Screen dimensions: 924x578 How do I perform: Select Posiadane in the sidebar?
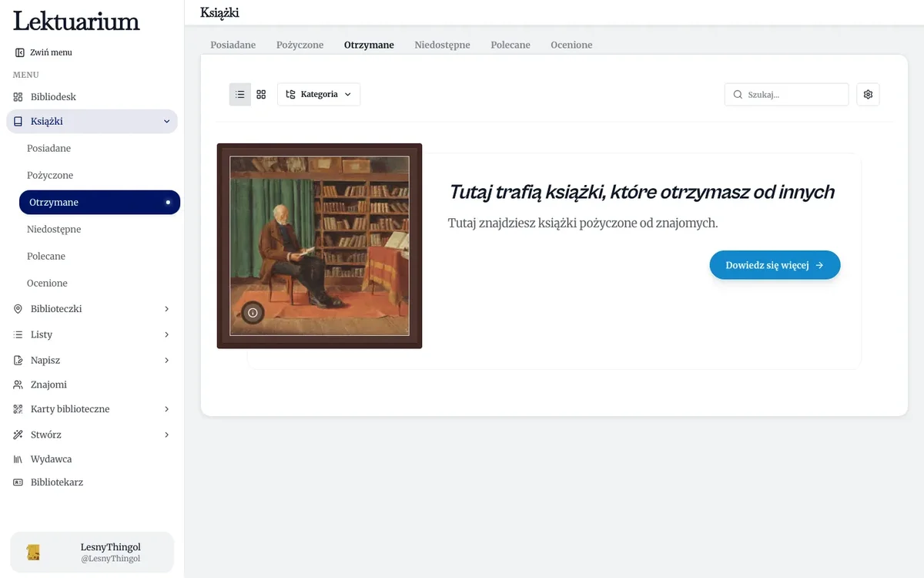click(x=99, y=148)
